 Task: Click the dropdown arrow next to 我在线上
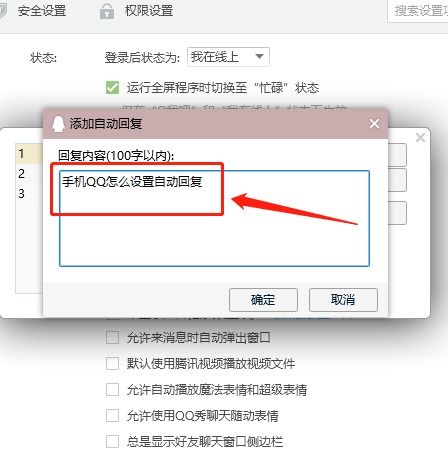(259, 57)
